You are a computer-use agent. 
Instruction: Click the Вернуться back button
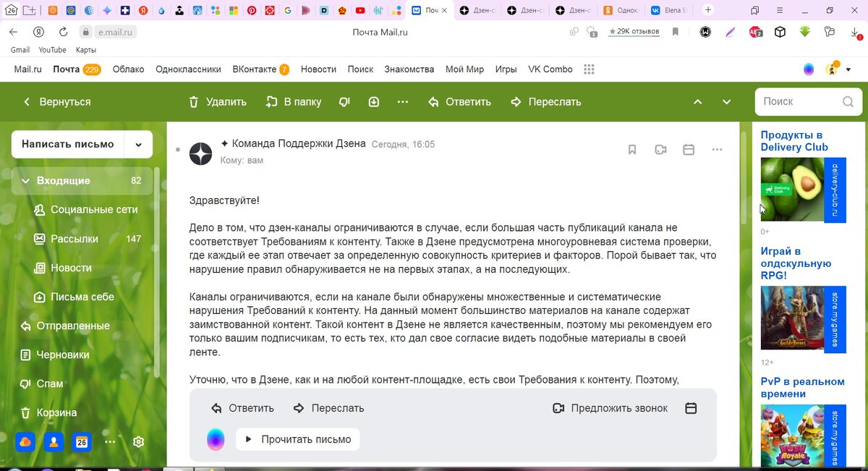click(56, 102)
